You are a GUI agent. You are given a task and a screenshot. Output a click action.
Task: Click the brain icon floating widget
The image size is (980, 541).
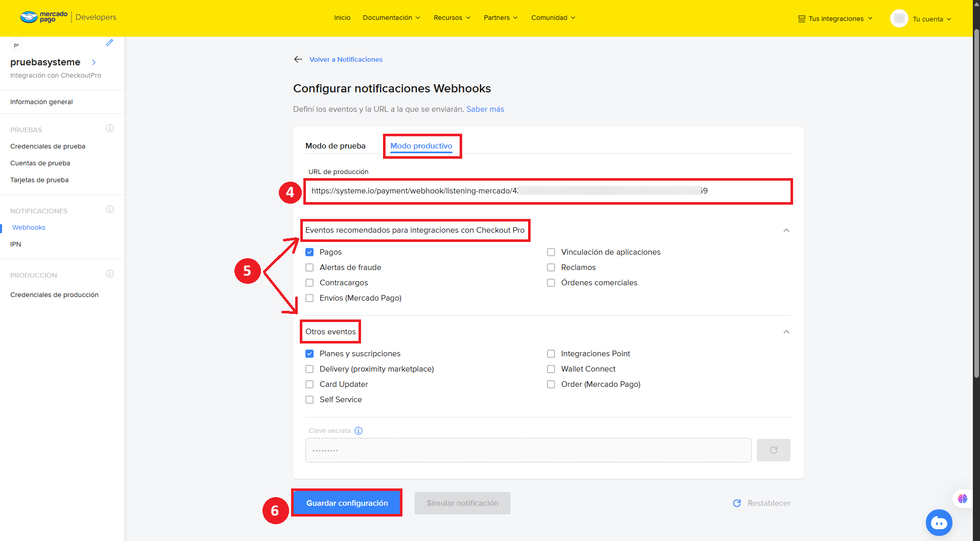(x=963, y=499)
